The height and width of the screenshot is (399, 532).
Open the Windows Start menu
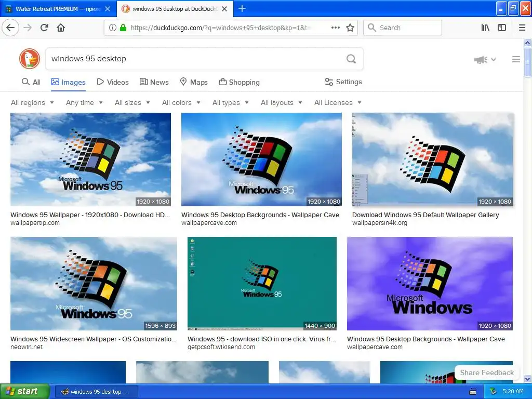click(25, 392)
